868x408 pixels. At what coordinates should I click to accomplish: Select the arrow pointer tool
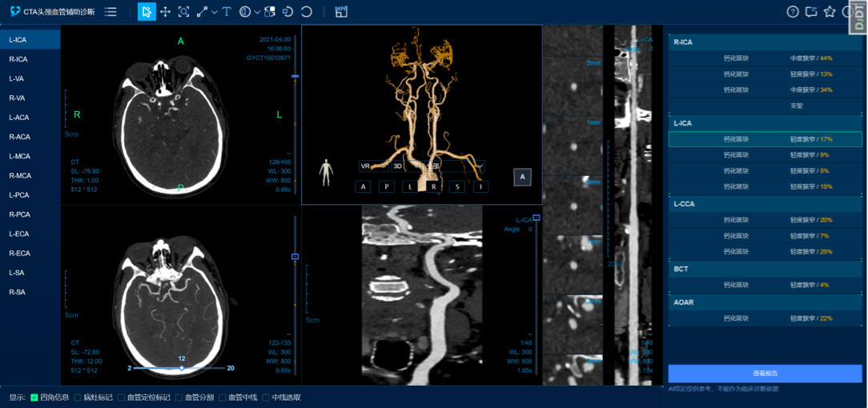click(147, 12)
